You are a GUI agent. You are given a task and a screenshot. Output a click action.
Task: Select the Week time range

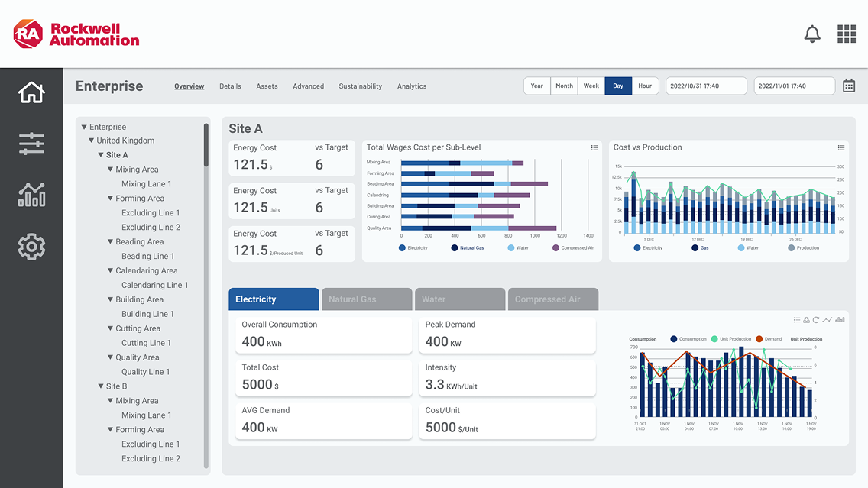591,86
